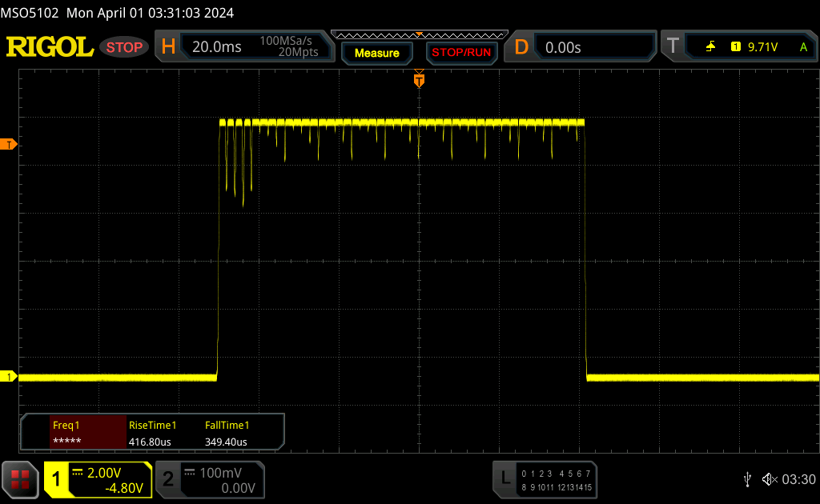Open trigger T settings
This screenshot has width=820, height=504.
673,46
